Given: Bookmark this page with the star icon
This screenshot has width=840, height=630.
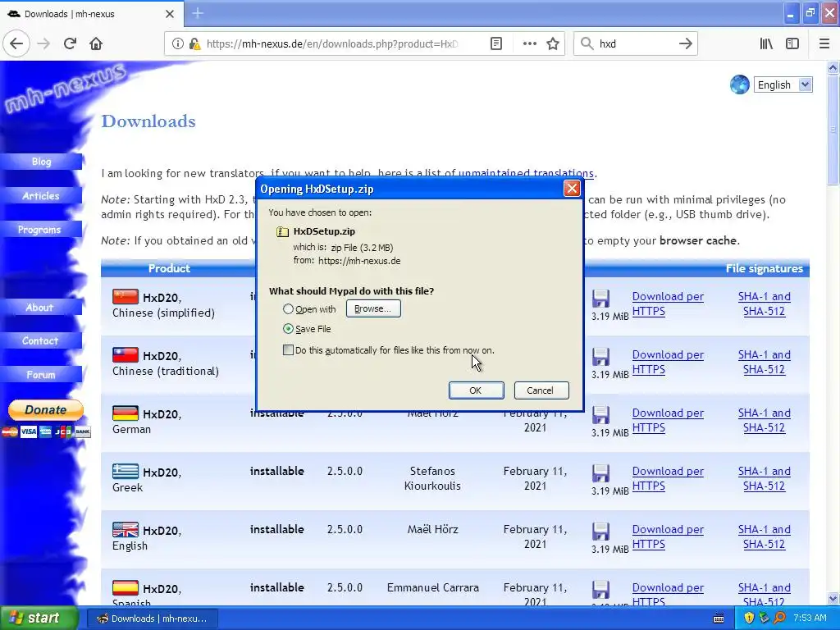Looking at the screenshot, I should click(553, 43).
